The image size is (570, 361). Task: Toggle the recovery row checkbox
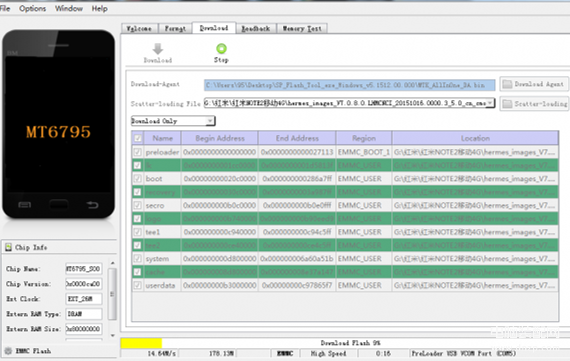tap(137, 192)
